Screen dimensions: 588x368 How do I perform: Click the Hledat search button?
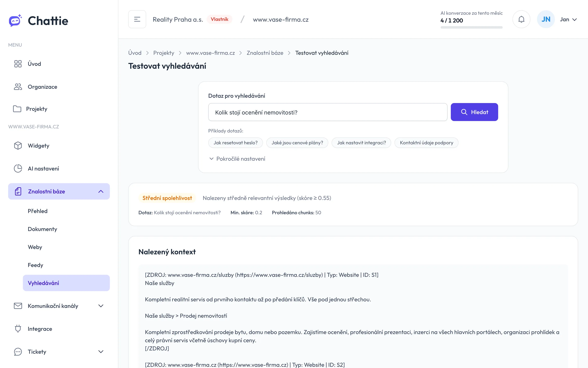click(474, 112)
